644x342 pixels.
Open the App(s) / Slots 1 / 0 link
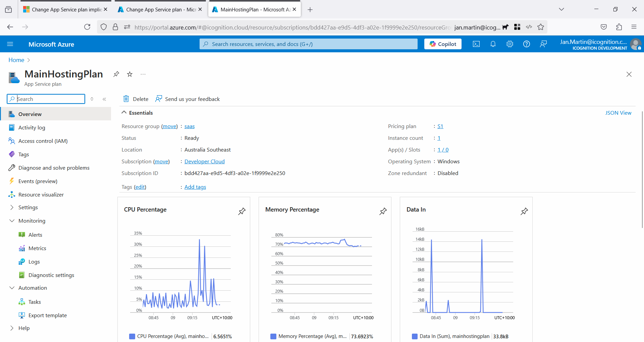point(443,150)
